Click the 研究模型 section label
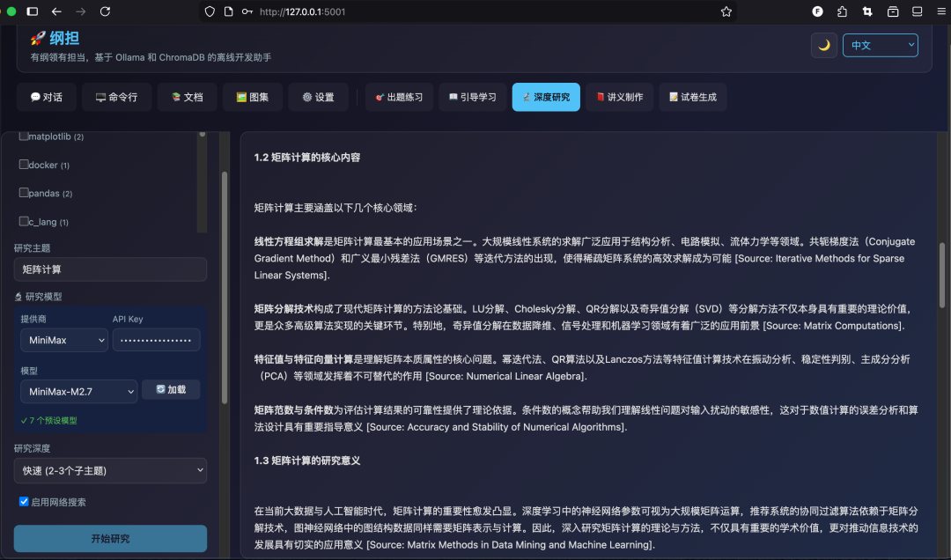 pyautogui.click(x=38, y=297)
